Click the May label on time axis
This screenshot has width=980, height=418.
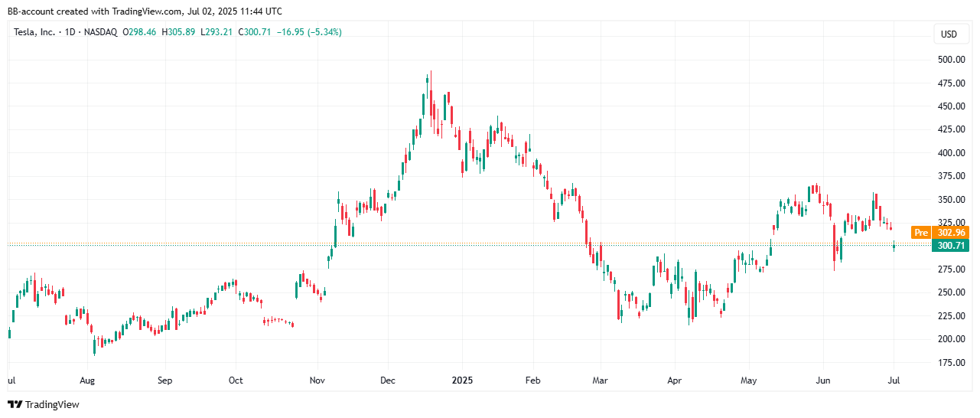pyautogui.click(x=749, y=380)
